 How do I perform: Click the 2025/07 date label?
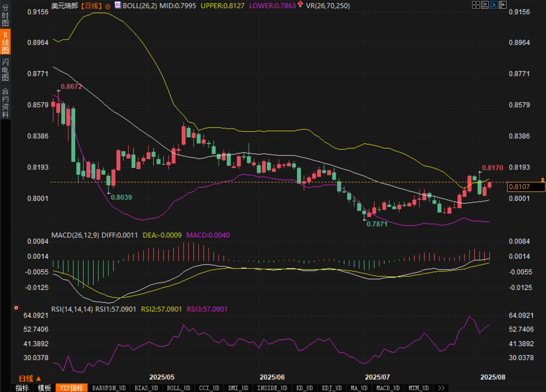[377, 377]
